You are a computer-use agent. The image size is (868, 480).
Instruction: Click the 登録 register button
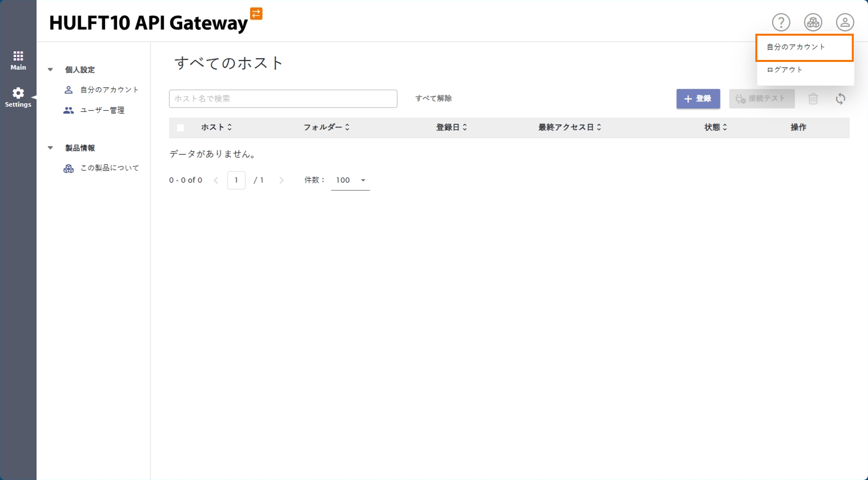point(698,99)
